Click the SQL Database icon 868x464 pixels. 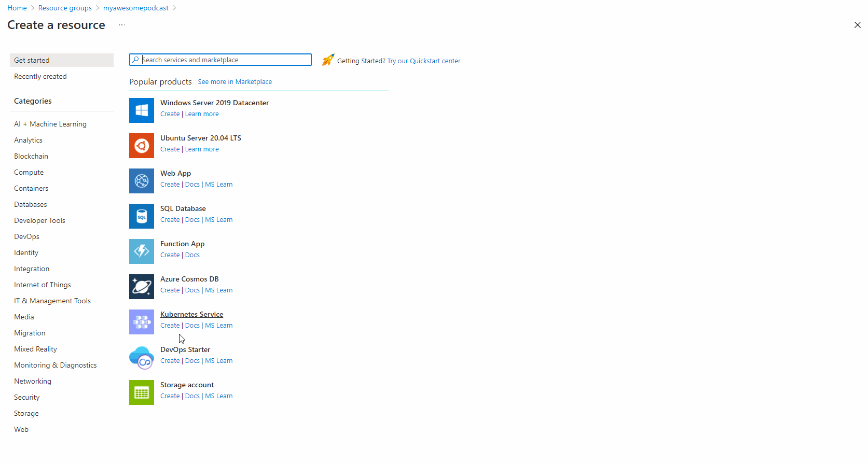pyautogui.click(x=142, y=216)
